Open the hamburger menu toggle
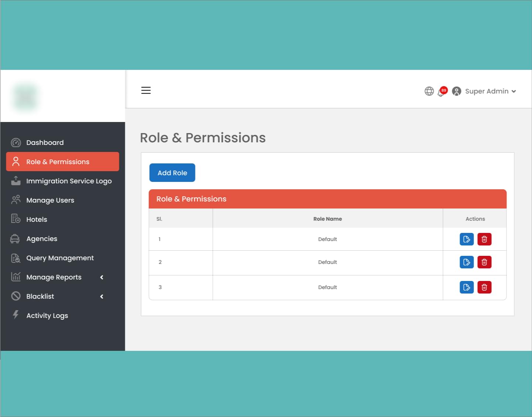Viewport: 532px width, 417px height. tap(146, 90)
